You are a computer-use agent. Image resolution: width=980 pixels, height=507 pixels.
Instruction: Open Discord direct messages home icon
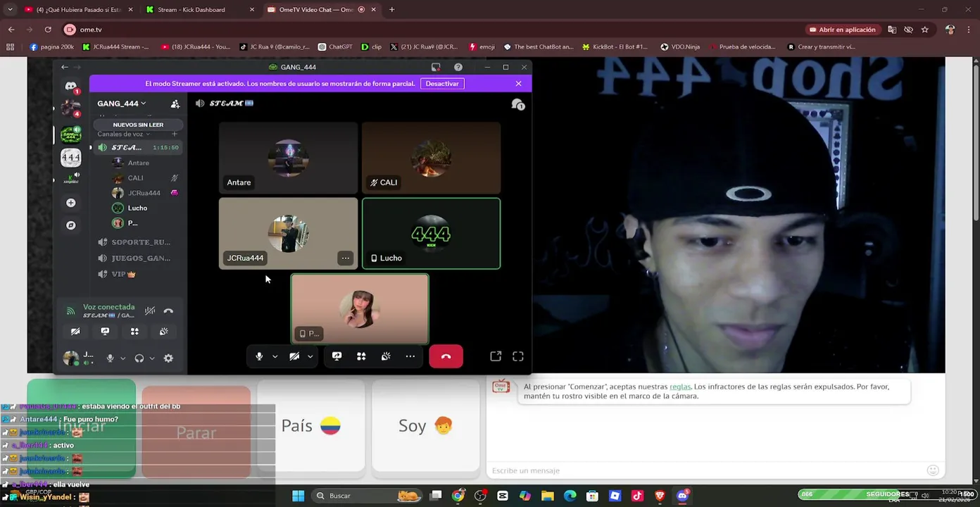coord(70,86)
